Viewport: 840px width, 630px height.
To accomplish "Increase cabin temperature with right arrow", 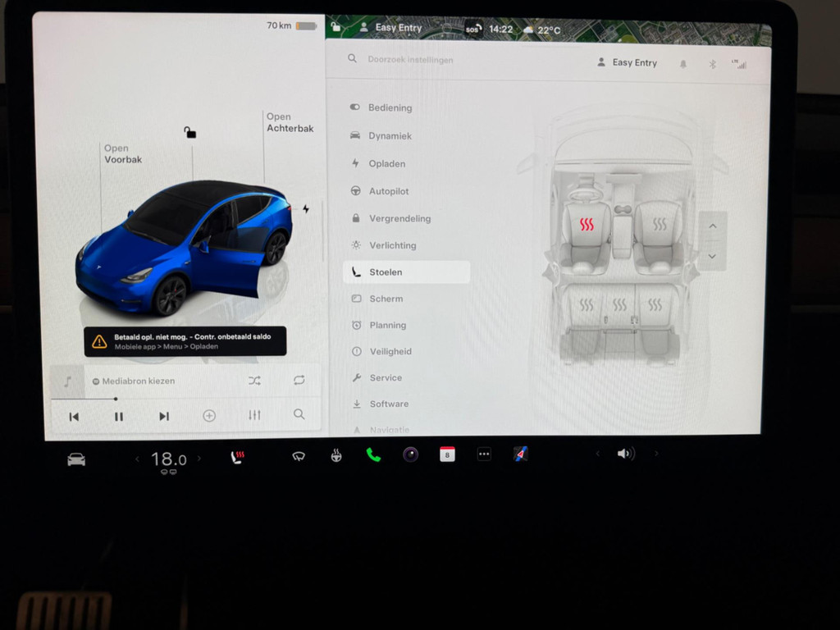I will 199,459.
